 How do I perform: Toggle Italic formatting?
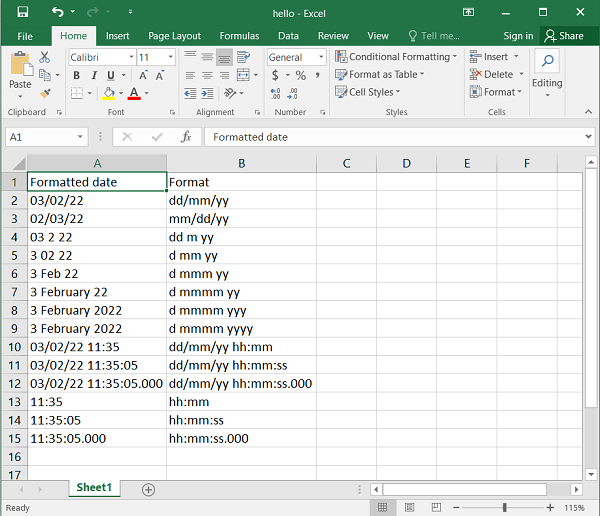point(94,75)
